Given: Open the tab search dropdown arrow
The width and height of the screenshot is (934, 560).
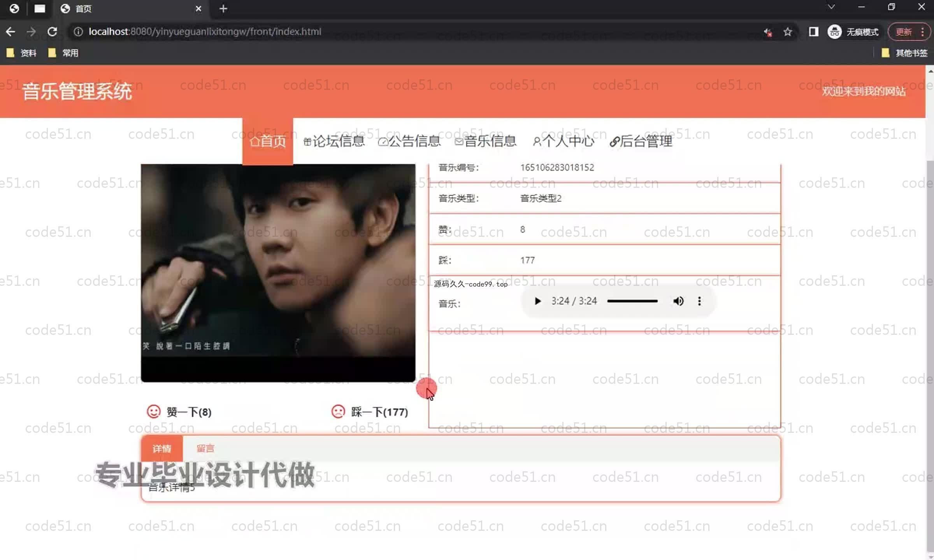Looking at the screenshot, I should pos(832,7).
